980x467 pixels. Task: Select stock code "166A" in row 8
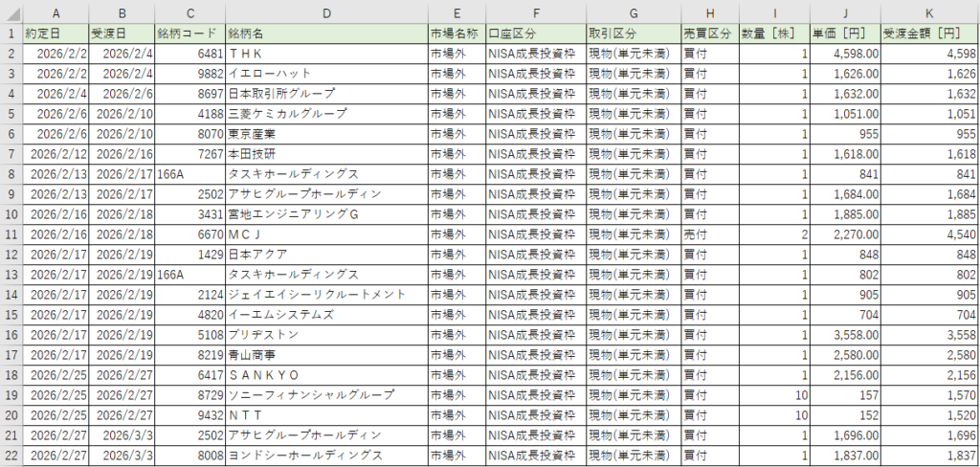pos(189,173)
